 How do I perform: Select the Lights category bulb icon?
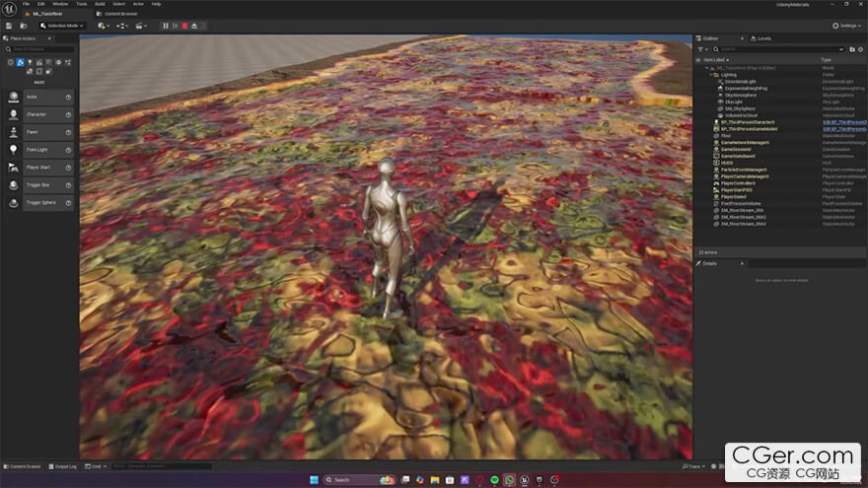[30, 62]
